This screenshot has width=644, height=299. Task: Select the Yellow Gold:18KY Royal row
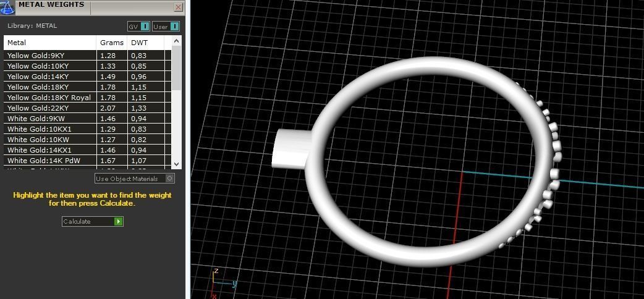88,98
